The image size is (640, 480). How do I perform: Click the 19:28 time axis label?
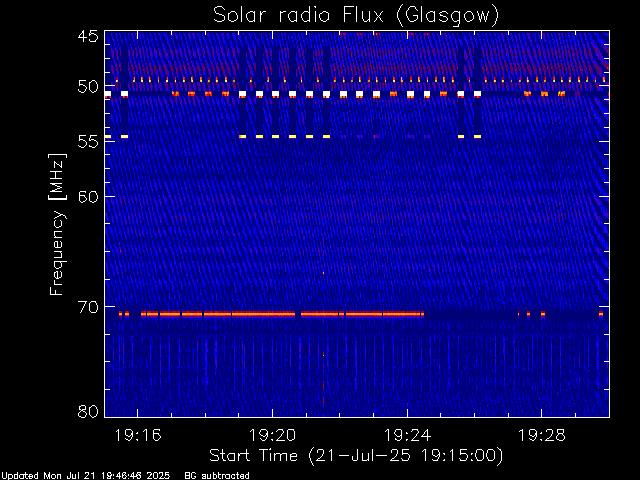pos(542,435)
